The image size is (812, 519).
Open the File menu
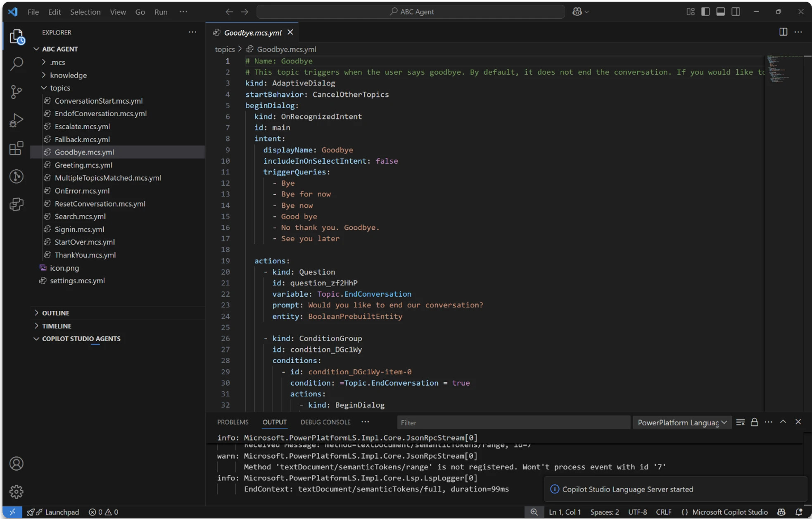click(33, 12)
